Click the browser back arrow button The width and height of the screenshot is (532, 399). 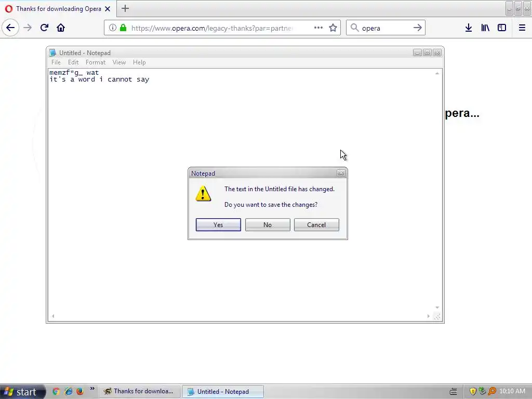pos(10,28)
